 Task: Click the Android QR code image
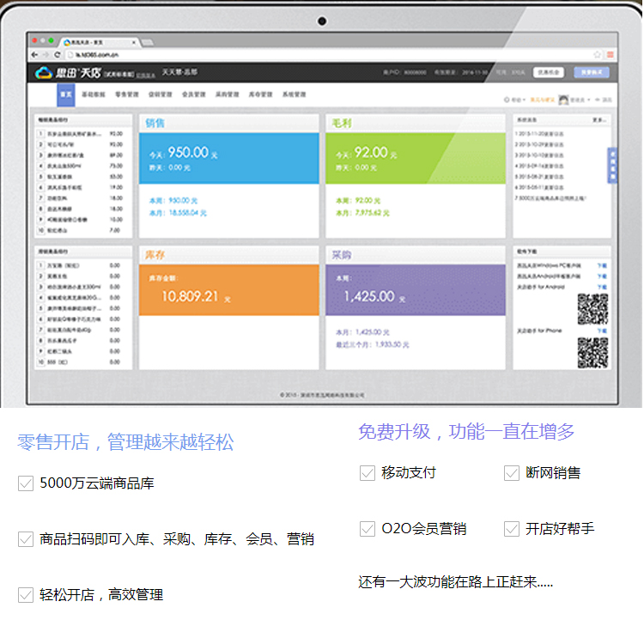[592, 309]
